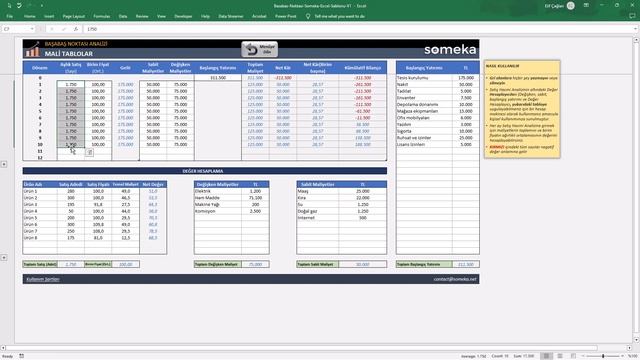Open the Kullanım Şartları link
The width and height of the screenshot is (640, 360).
tap(43, 279)
